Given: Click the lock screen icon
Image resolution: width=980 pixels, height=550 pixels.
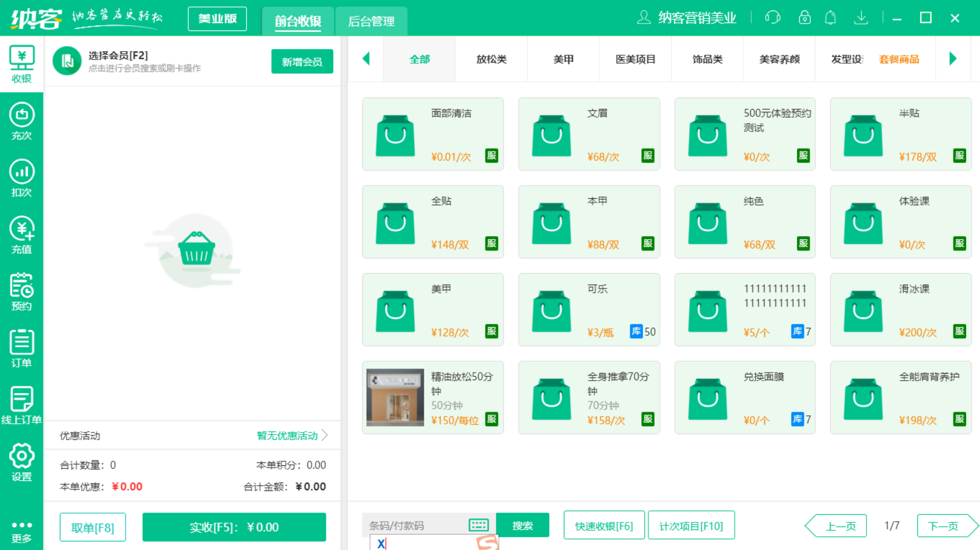Looking at the screenshot, I should (x=804, y=17).
